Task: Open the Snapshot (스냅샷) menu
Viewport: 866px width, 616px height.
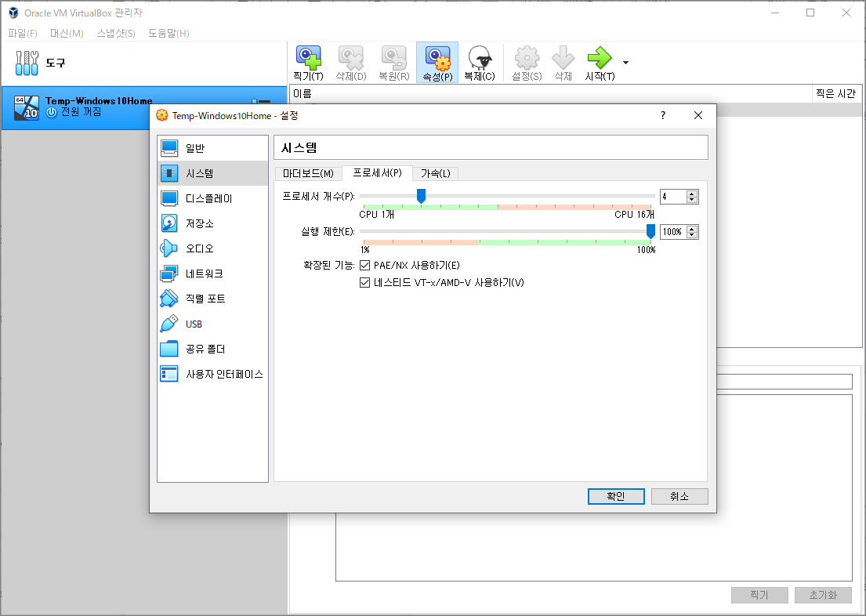Action: 116,33
